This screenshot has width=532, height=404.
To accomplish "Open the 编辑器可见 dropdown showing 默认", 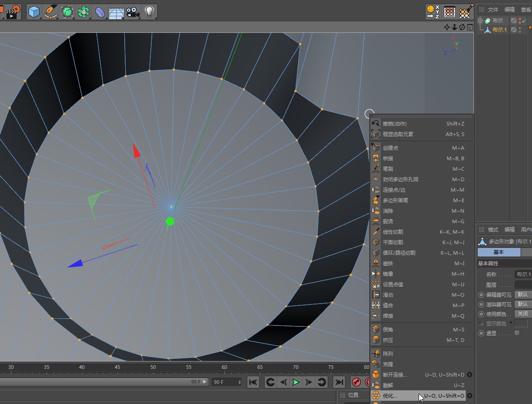I will point(523,294).
